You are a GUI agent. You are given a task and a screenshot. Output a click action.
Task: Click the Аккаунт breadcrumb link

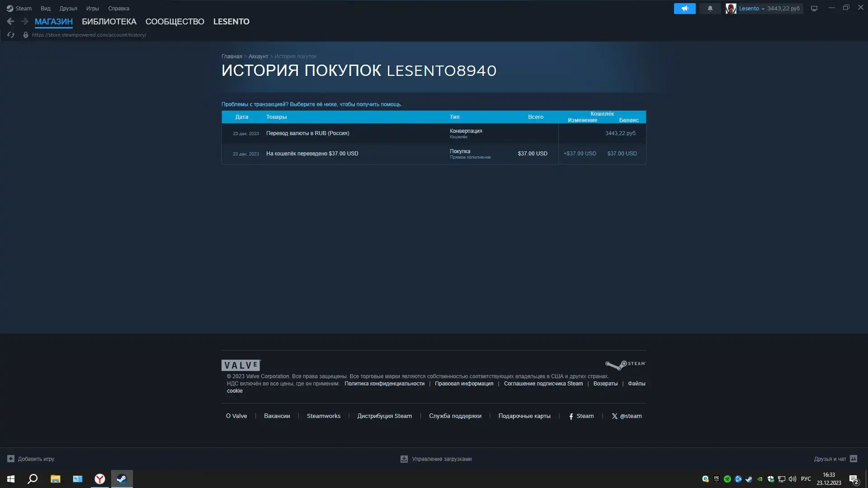click(x=258, y=56)
